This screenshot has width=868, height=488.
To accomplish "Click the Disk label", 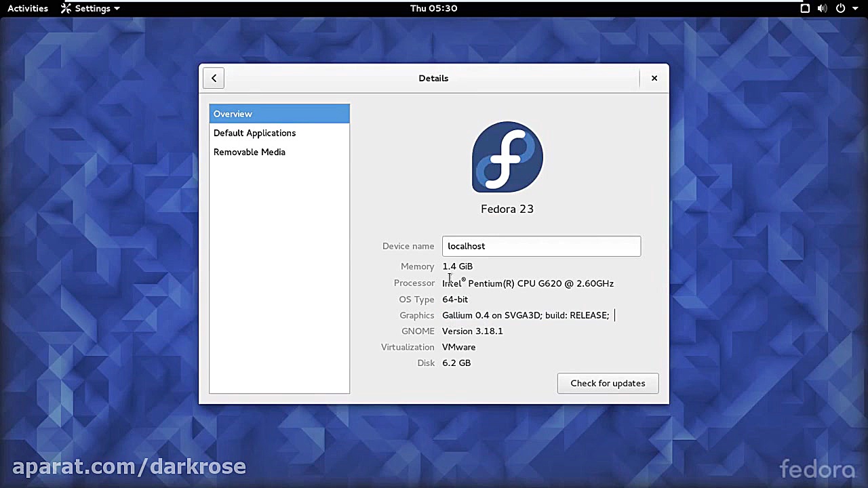I will pos(426,363).
